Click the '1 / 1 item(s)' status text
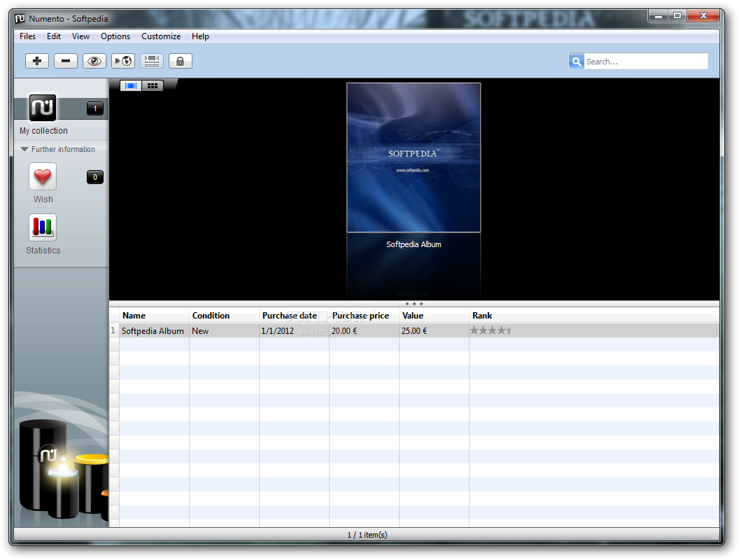Image resolution: width=739 pixels, height=560 pixels. [367, 535]
